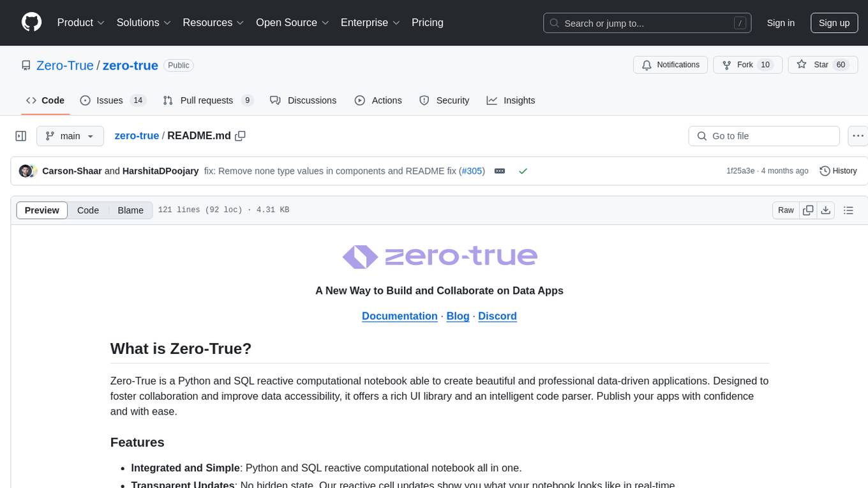This screenshot has height=488, width=868.
Task: Click the Sign up button
Action: [x=834, y=23]
